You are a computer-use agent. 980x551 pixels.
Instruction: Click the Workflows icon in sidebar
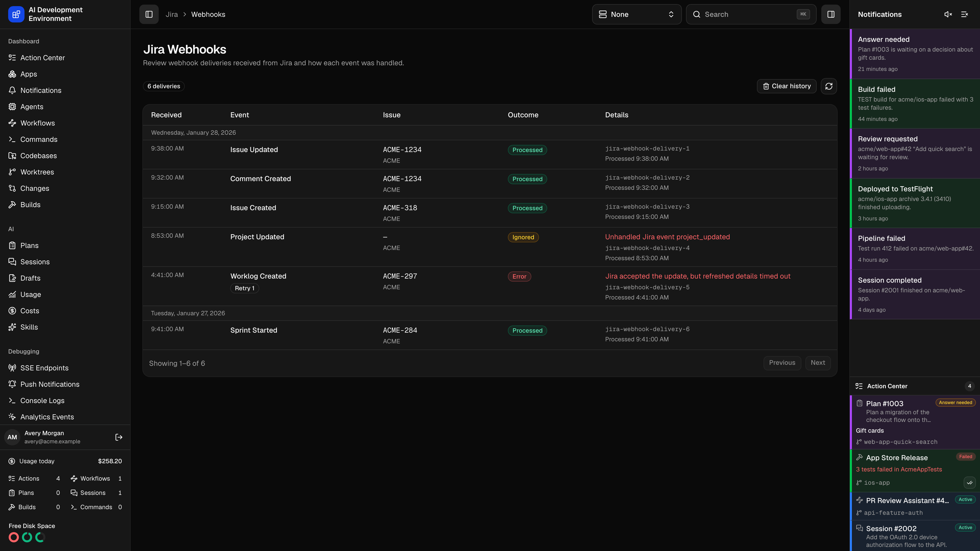tap(12, 123)
